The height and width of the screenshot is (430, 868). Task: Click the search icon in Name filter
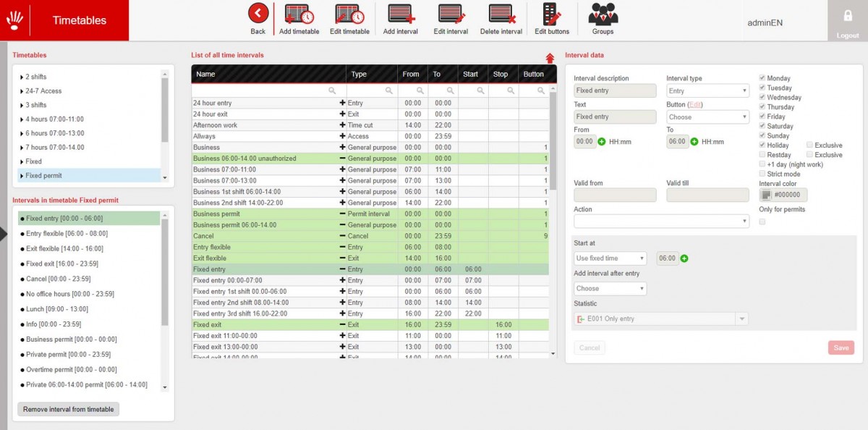pyautogui.click(x=332, y=91)
